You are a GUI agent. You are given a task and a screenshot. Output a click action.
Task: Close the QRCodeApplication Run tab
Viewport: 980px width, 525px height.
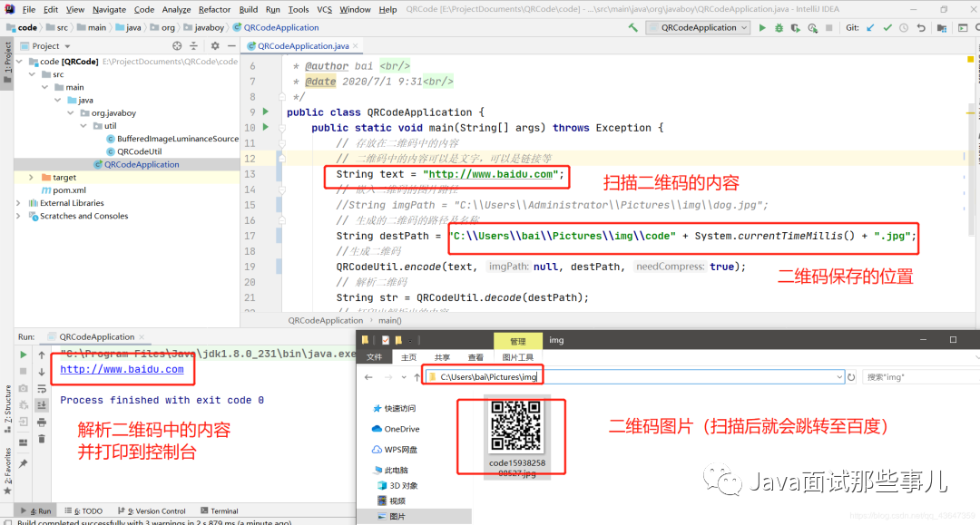142,337
